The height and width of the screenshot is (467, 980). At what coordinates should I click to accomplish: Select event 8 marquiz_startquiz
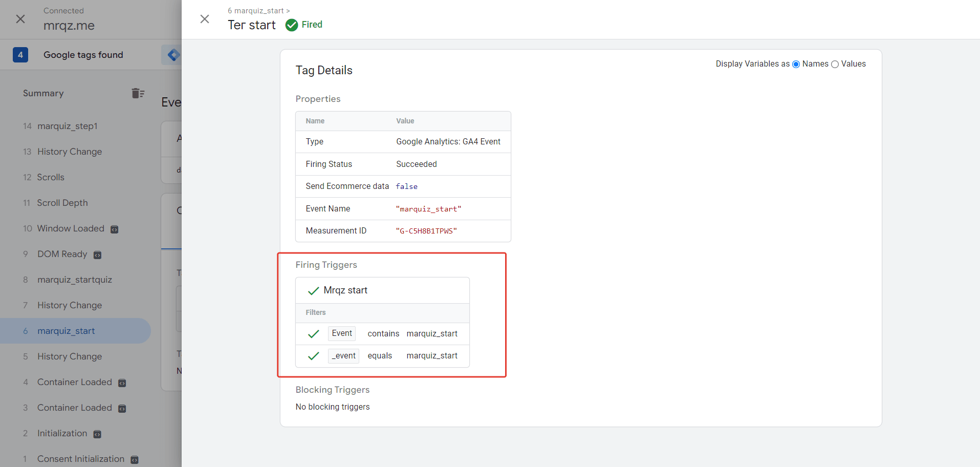75,280
